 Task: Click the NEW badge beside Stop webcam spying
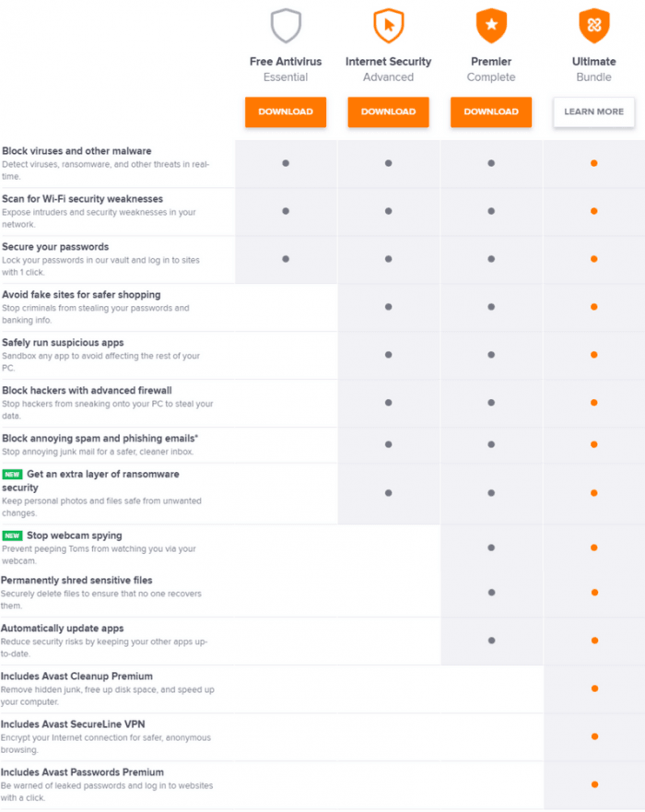[12, 535]
